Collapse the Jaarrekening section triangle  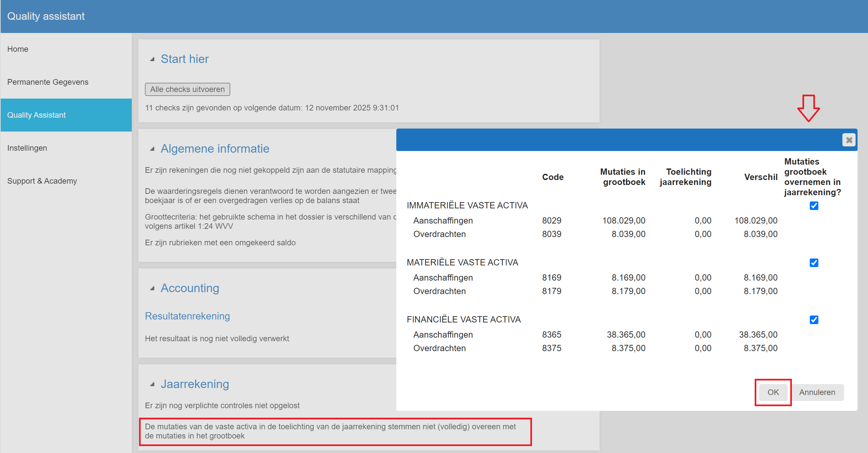(152, 384)
